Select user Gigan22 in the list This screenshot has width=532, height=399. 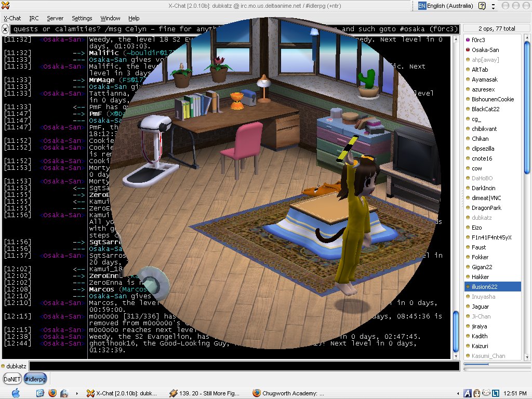point(493,267)
